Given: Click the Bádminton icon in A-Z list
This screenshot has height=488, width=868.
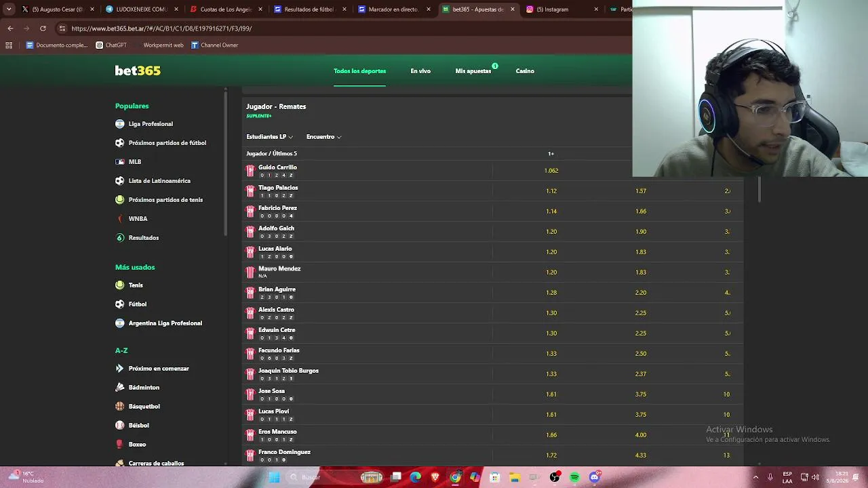Looking at the screenshot, I should click(x=120, y=388).
